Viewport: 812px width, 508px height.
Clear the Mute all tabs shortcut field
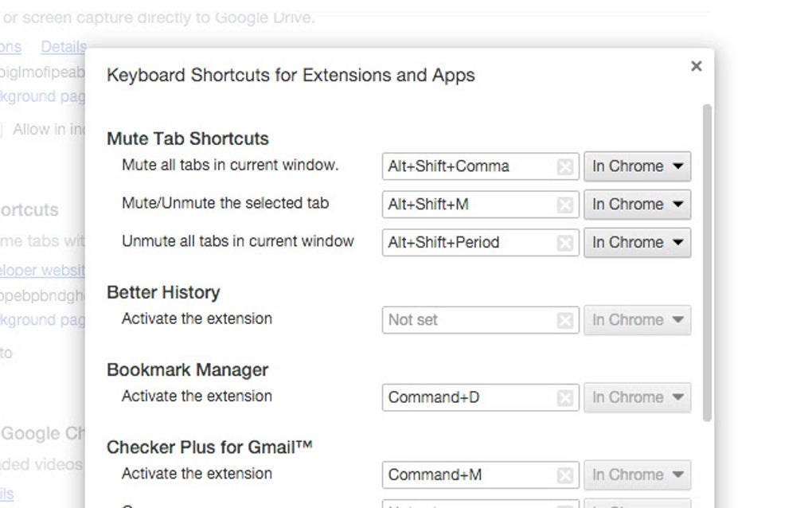click(x=565, y=166)
